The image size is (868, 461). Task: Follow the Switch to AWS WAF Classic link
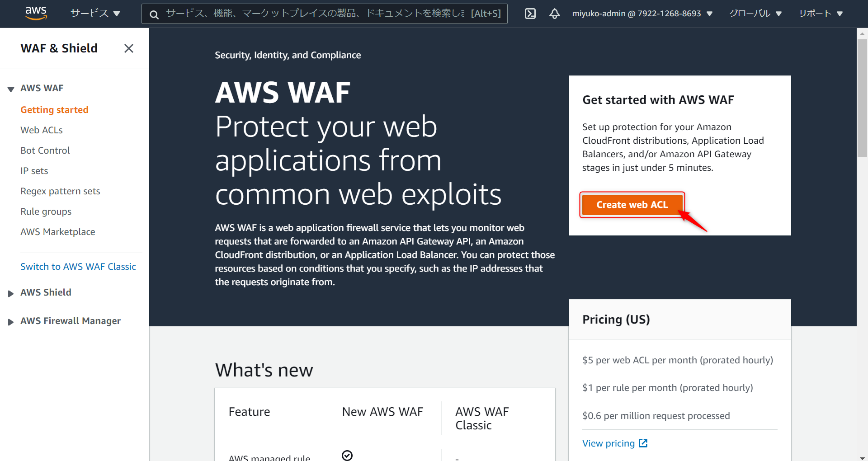click(x=78, y=267)
